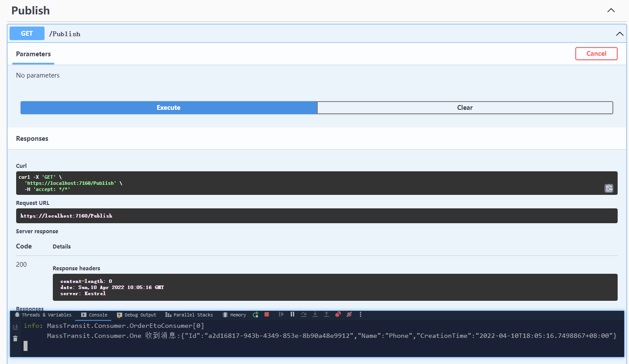Switch to the Memory tab

pyautogui.click(x=234, y=315)
